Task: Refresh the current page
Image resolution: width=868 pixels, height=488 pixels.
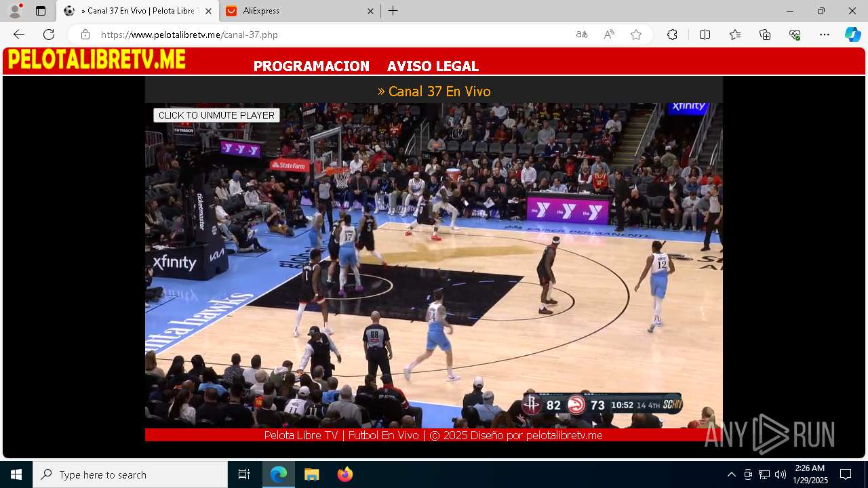Action: click(49, 35)
